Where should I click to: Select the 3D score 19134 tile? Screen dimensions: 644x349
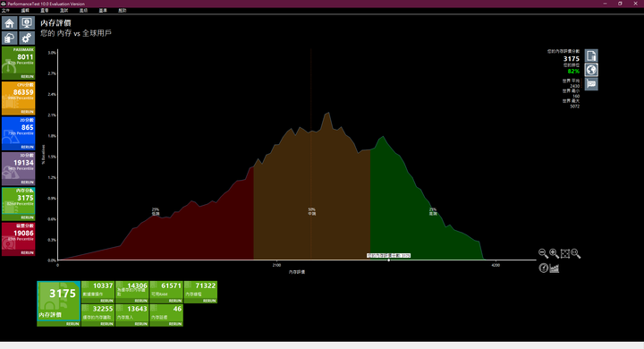(x=19, y=168)
